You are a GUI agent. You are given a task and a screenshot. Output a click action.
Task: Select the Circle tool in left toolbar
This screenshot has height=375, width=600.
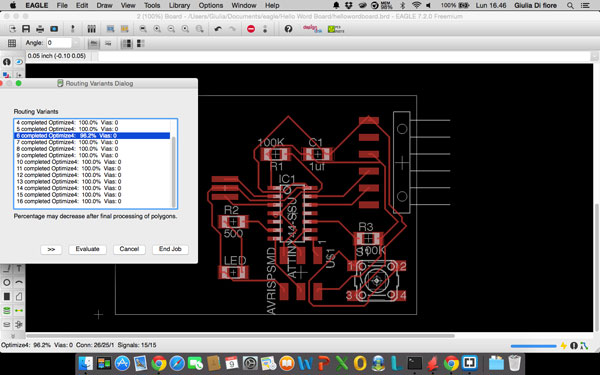pos(7,283)
